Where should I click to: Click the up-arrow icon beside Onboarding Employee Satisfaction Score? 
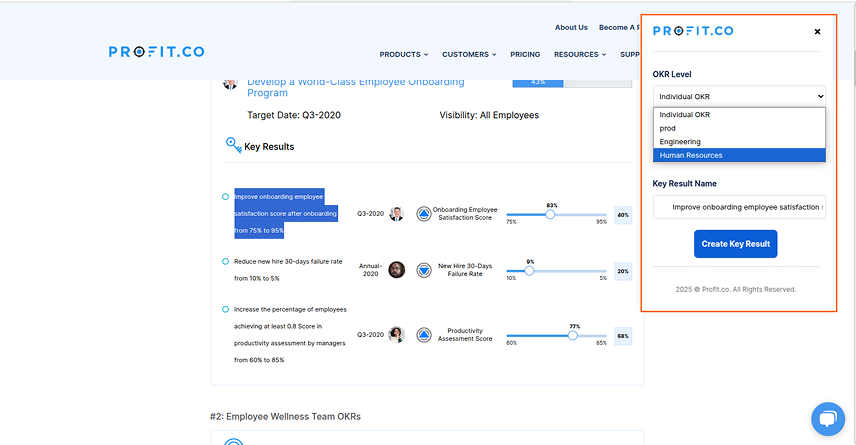[424, 213]
